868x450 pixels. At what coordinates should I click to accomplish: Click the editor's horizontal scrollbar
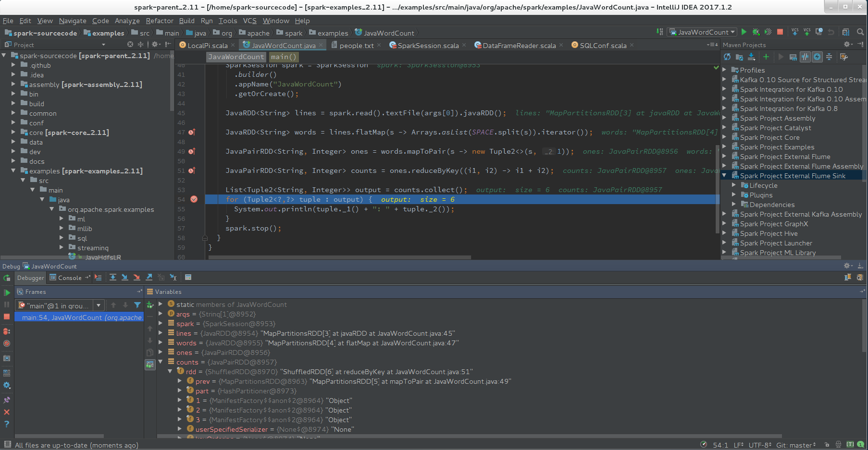pos(338,257)
